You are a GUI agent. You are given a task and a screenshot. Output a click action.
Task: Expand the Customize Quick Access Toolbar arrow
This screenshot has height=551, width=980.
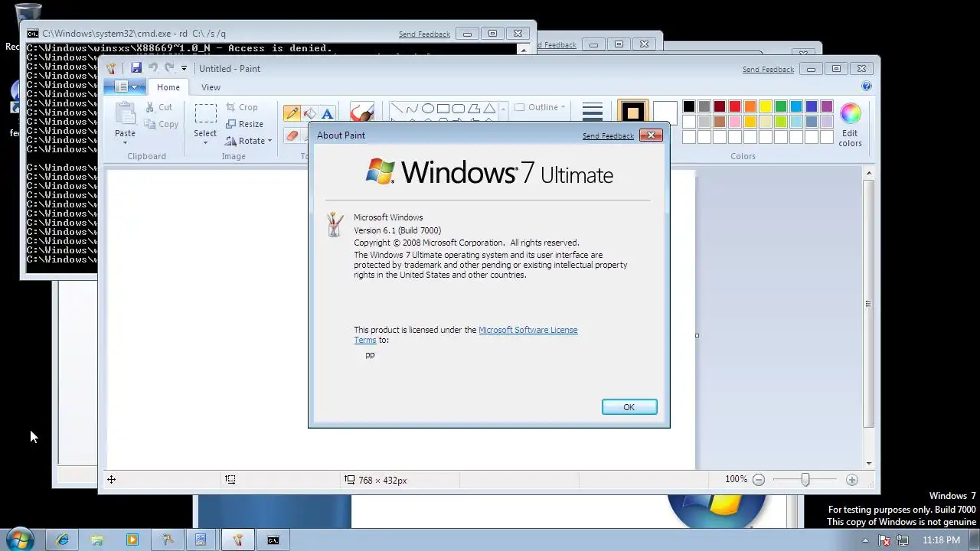(x=184, y=68)
